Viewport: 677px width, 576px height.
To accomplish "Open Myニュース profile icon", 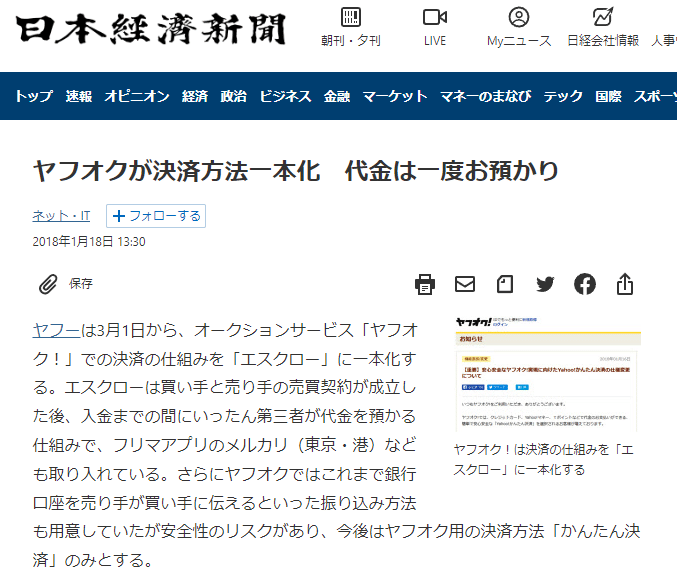I will pyautogui.click(x=519, y=17).
